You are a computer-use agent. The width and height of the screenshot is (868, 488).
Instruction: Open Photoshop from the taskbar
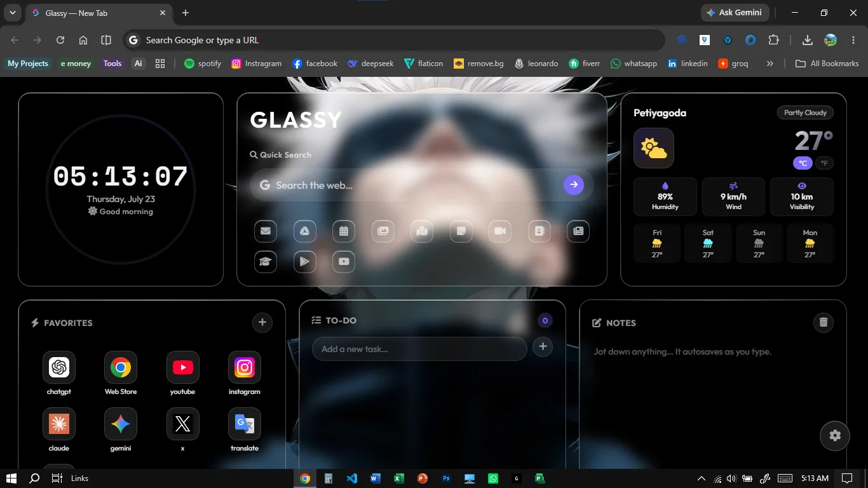pyautogui.click(x=446, y=478)
